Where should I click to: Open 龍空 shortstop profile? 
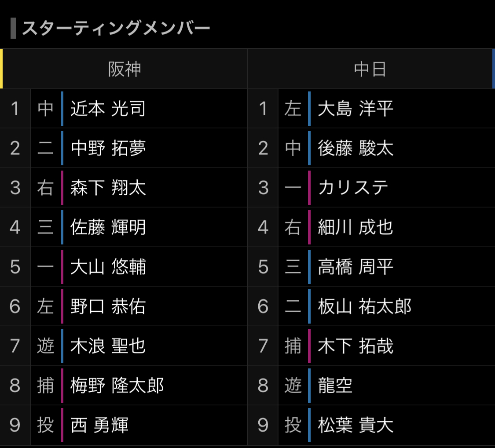coord(335,386)
